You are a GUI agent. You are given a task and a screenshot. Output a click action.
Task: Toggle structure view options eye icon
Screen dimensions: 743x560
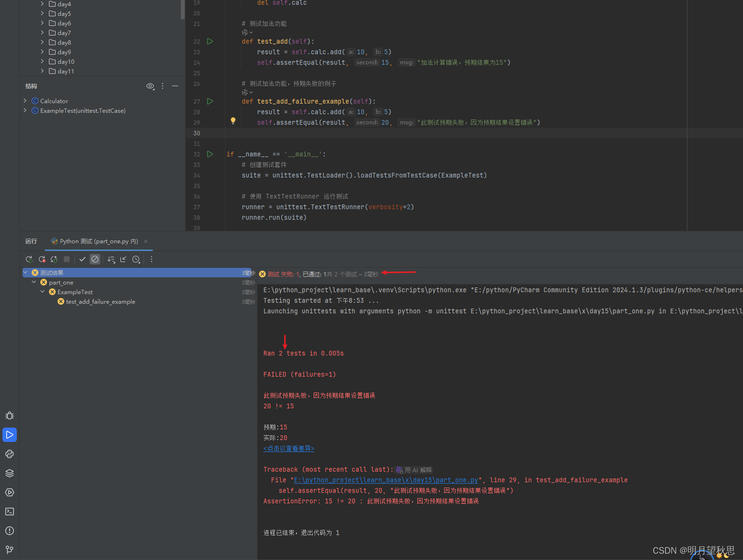(150, 86)
